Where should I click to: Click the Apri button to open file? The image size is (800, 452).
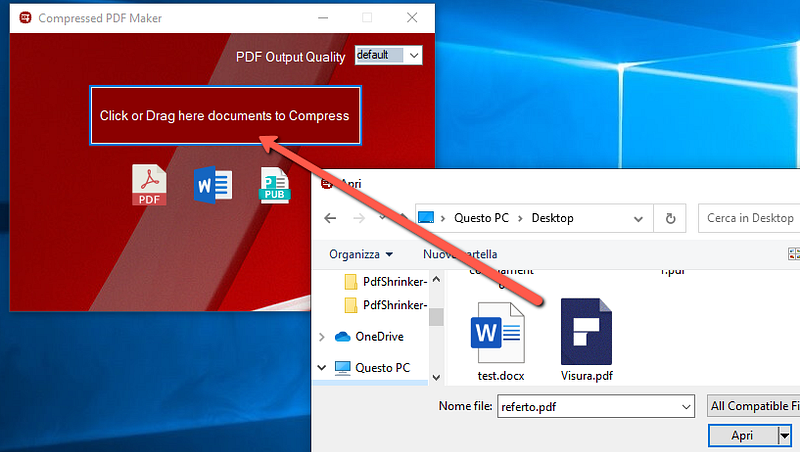click(743, 435)
